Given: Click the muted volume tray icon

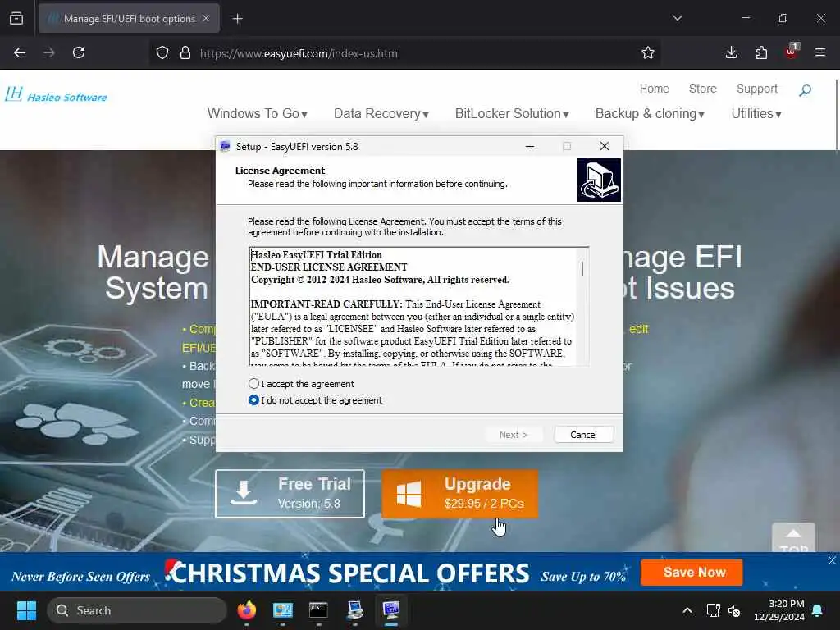Looking at the screenshot, I should [x=734, y=610].
